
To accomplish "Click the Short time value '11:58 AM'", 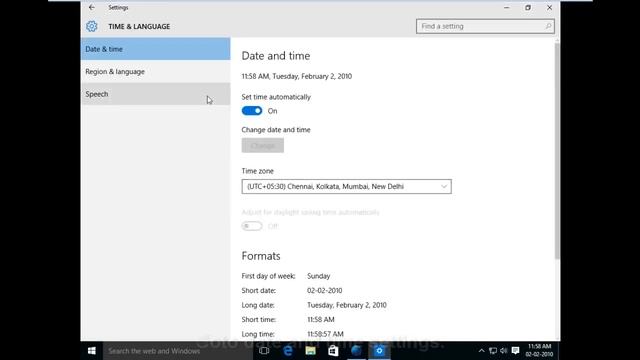I will [320, 320].
